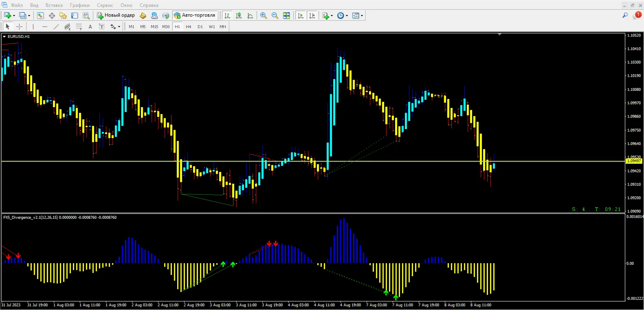Choose the Fibonacci retracement tool
644x310 pixels.
[79, 26]
